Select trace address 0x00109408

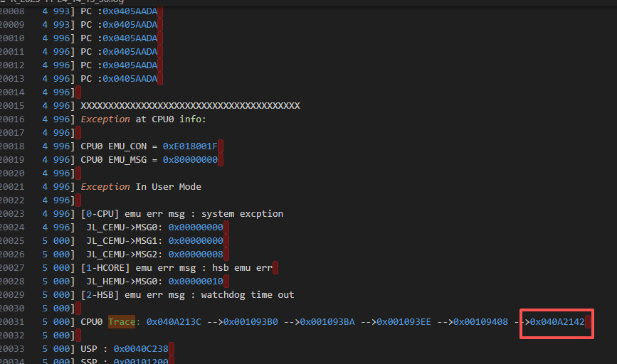(x=480, y=322)
